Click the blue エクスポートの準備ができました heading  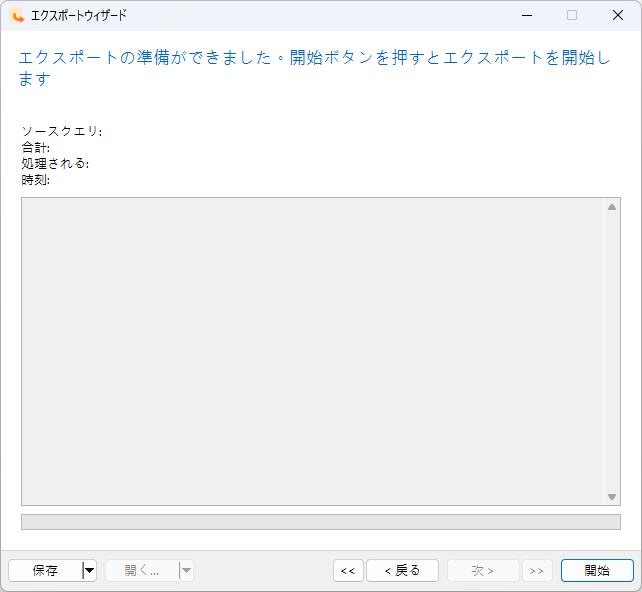(314, 68)
